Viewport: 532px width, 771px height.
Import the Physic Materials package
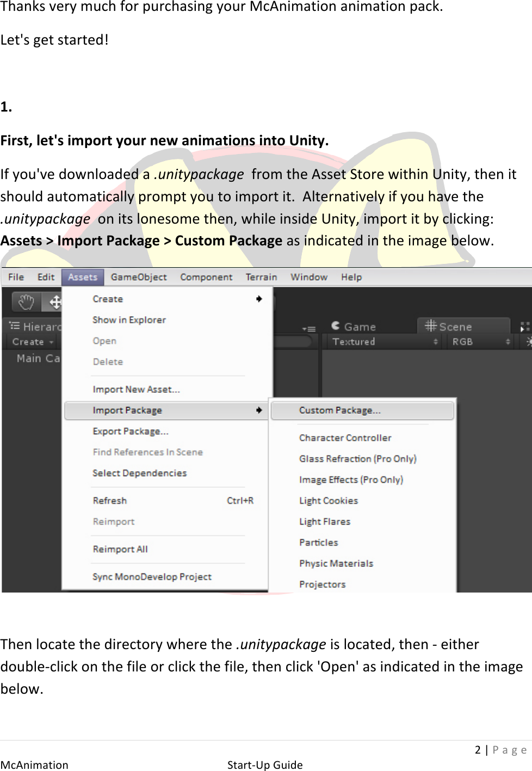336,564
